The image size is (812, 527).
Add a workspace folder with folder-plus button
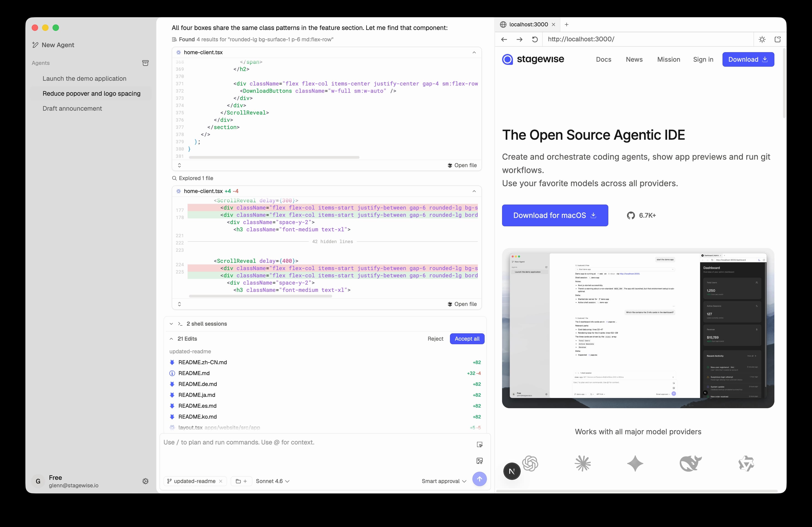click(x=241, y=481)
